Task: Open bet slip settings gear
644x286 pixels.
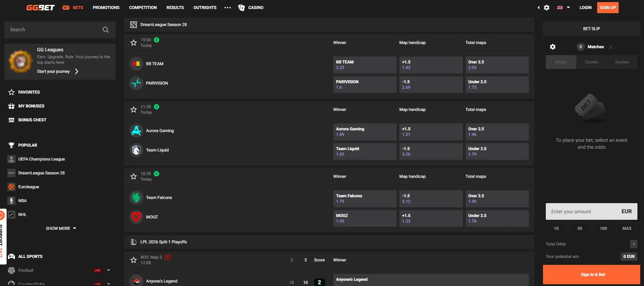Action: [553, 47]
